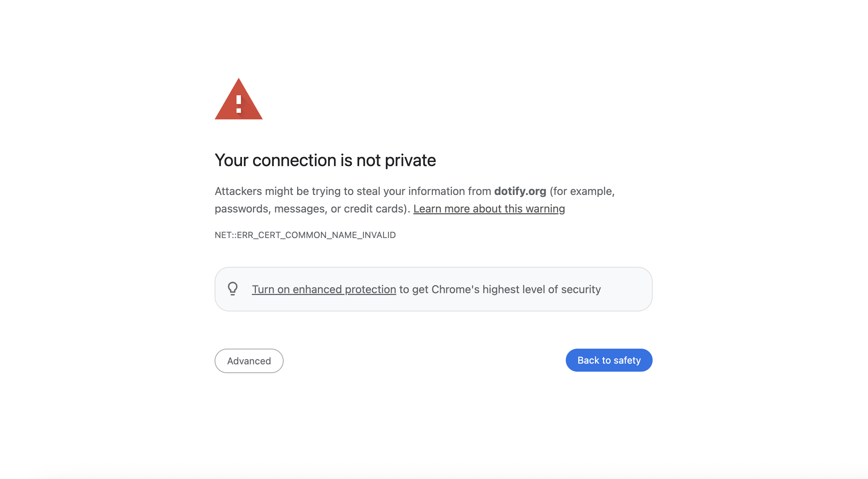This screenshot has height=479, width=868.
Task: Click the lightbulb tip icon
Action: (233, 288)
